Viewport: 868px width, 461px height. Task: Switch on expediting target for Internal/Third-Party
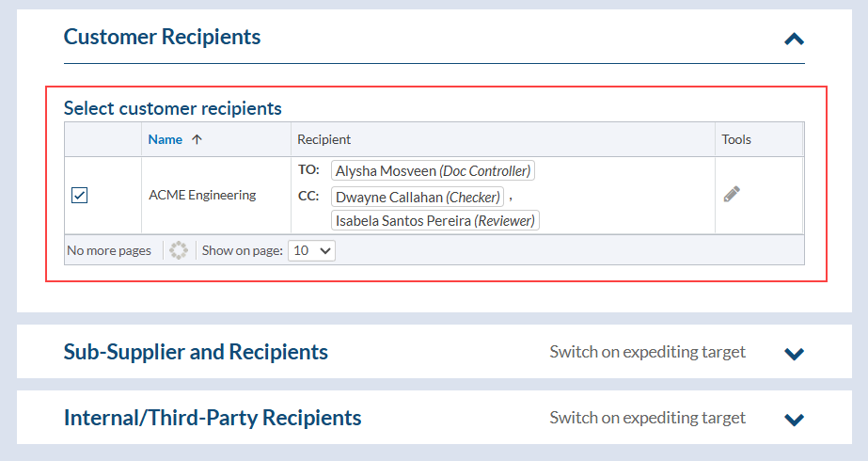click(x=647, y=418)
